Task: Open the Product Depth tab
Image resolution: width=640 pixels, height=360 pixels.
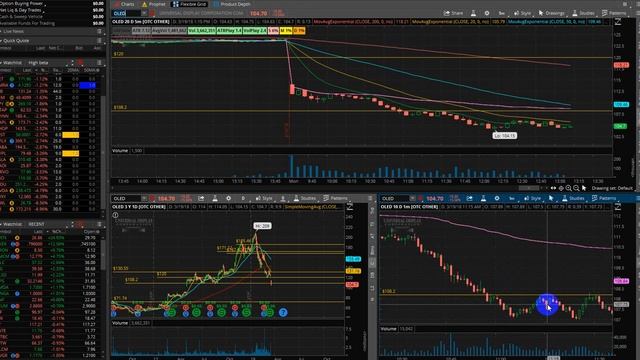Action: pyautogui.click(x=232, y=4)
